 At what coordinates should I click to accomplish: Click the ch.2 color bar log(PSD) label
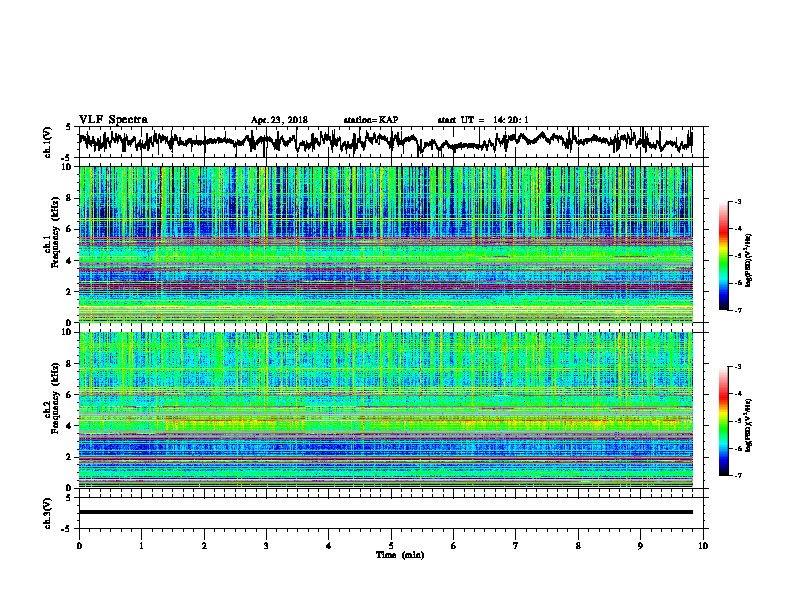[x=749, y=425]
